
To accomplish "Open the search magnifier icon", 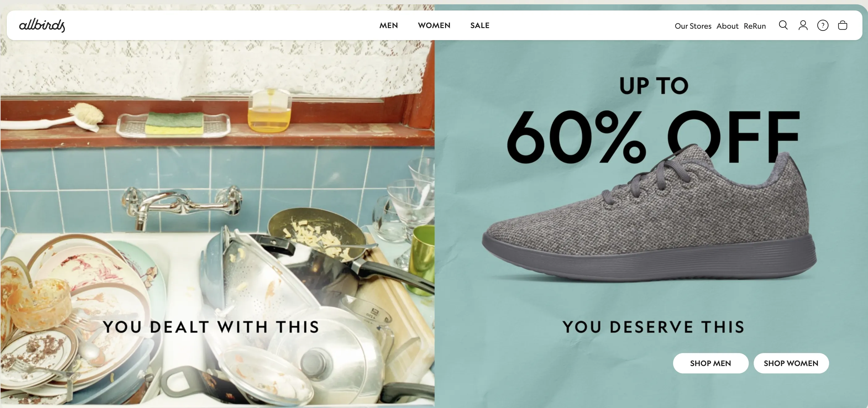I will click(783, 25).
